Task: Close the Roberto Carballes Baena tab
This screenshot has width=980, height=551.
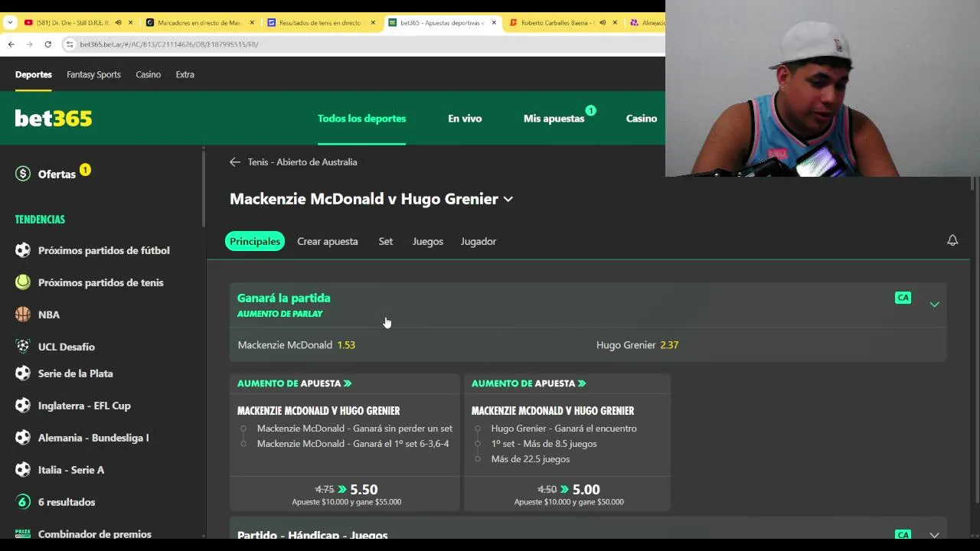Action: tap(615, 23)
